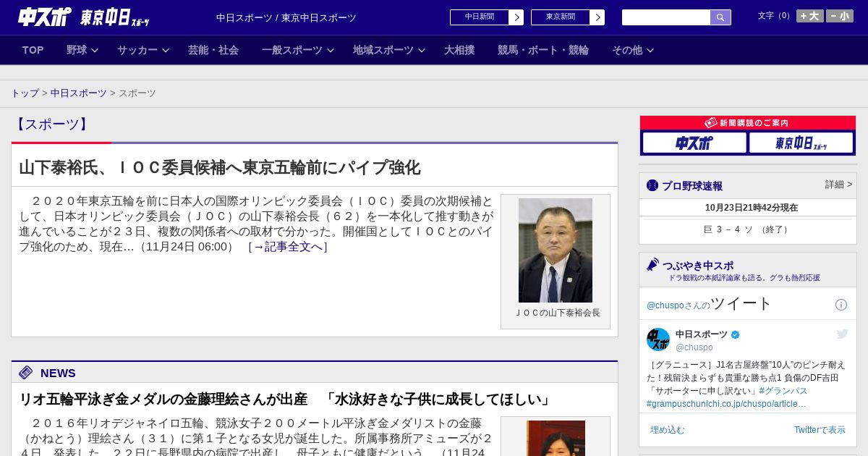
Task: Click the NEWS section icon
Action: (26, 373)
